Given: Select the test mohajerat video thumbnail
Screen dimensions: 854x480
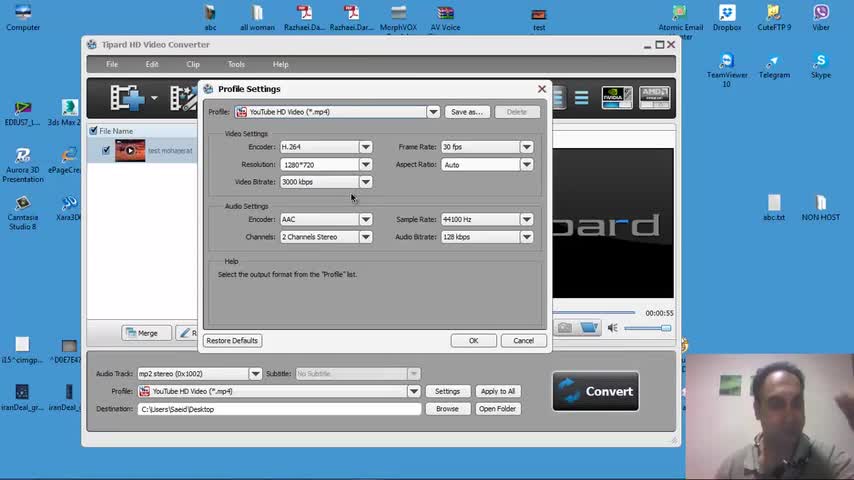Looking at the screenshot, I should (130, 150).
